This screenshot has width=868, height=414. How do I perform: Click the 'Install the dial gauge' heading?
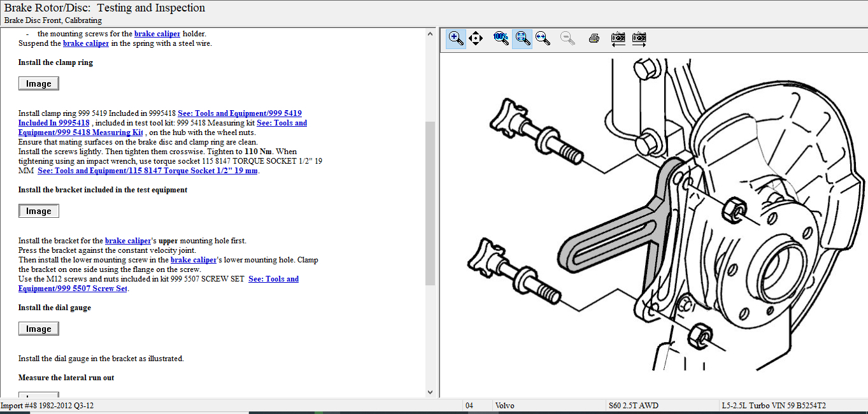coord(55,308)
